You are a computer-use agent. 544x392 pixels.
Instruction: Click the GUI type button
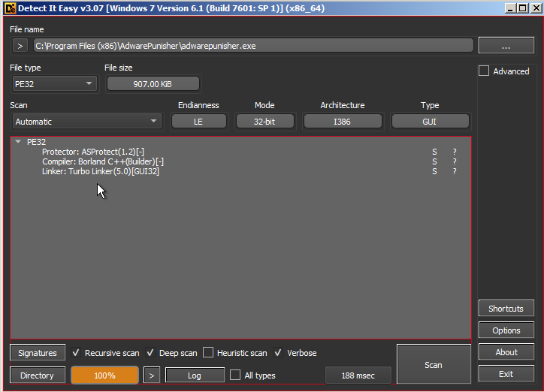click(x=430, y=122)
